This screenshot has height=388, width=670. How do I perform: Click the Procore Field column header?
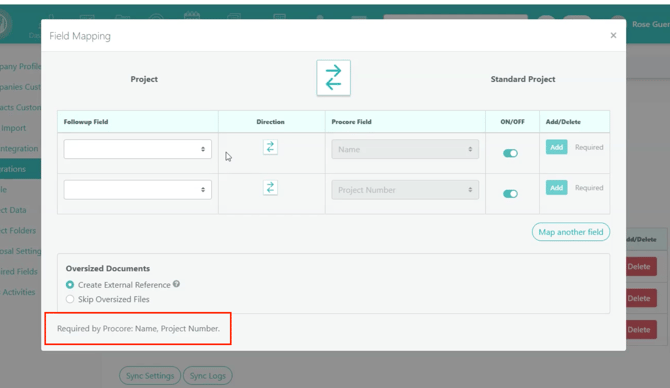pyautogui.click(x=351, y=122)
